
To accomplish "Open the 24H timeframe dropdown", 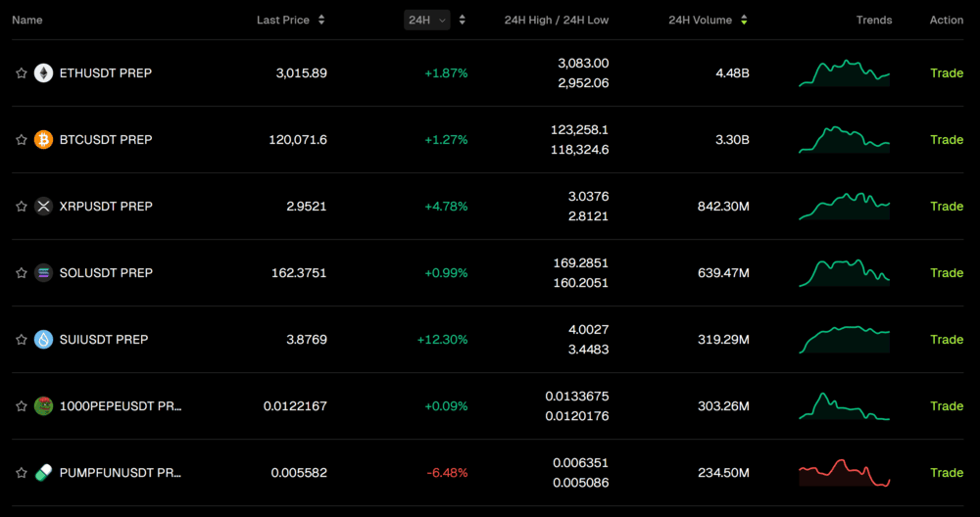I will (426, 21).
